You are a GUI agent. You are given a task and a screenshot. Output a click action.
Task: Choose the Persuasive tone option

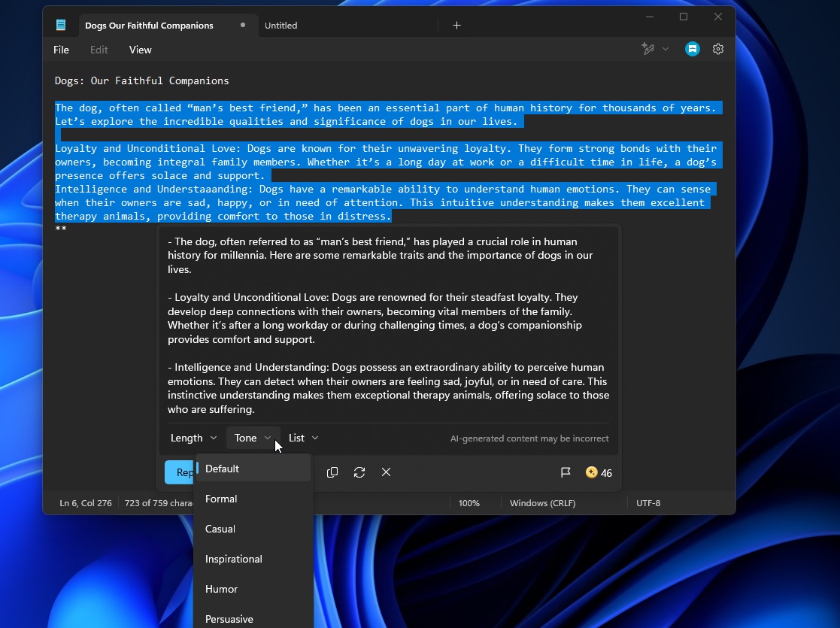(253, 618)
